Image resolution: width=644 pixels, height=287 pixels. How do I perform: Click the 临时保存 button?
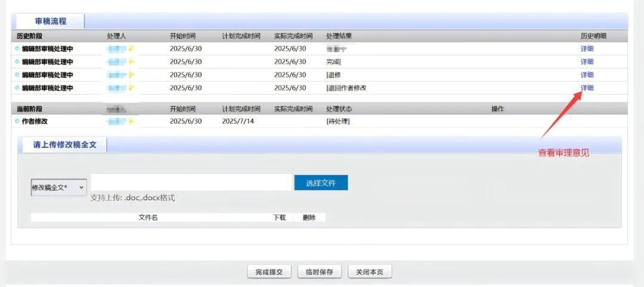coord(320,272)
